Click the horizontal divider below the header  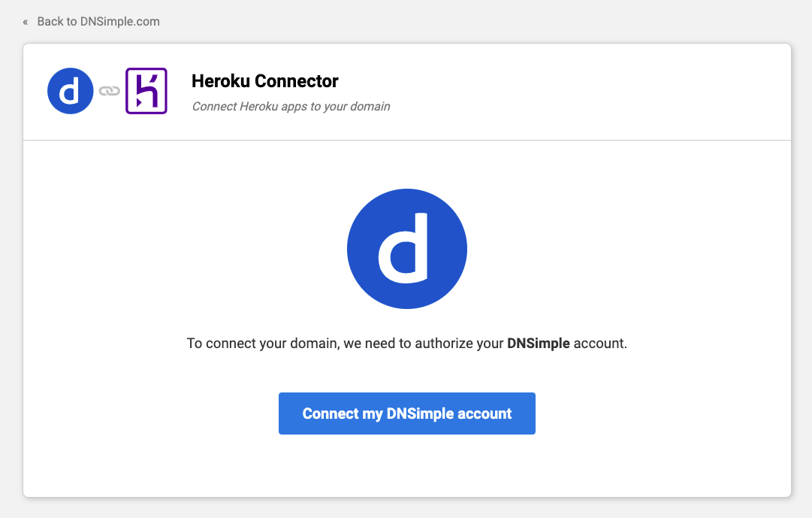[406, 139]
